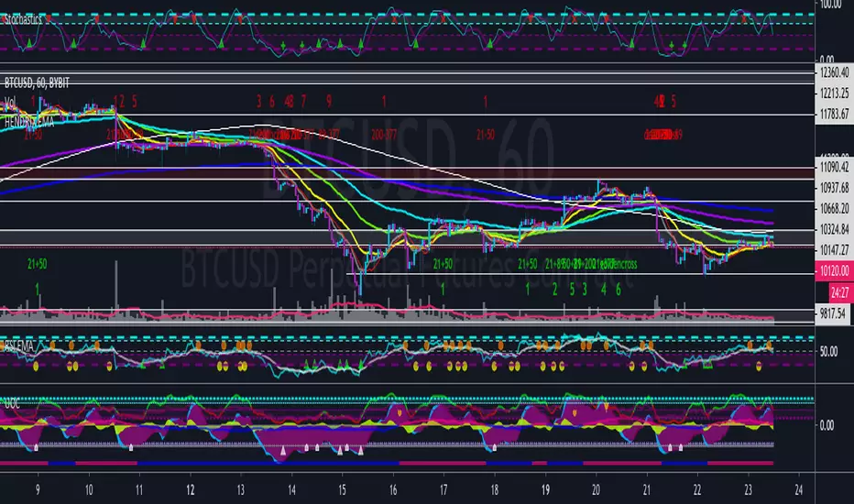Click the Stochastics indicator label

click(24, 19)
